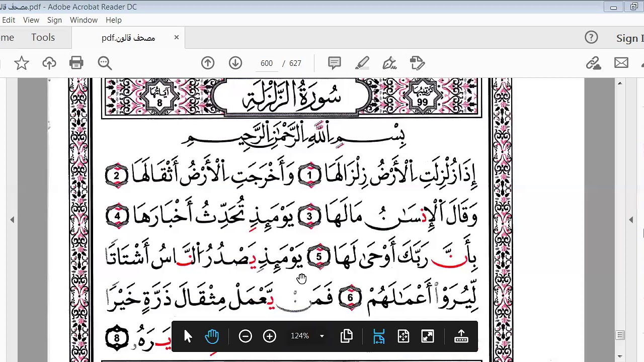The height and width of the screenshot is (362, 644).
Task: Add a sticky note comment
Action: [x=334, y=63]
